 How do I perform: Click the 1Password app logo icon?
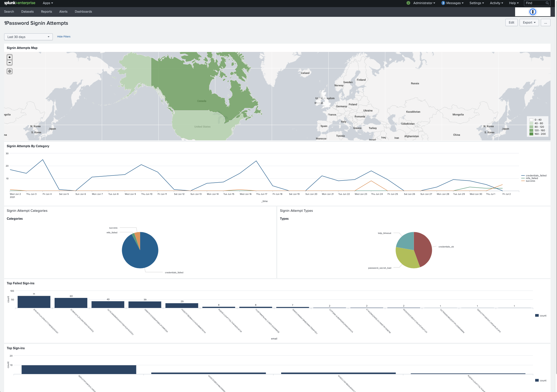click(x=533, y=12)
